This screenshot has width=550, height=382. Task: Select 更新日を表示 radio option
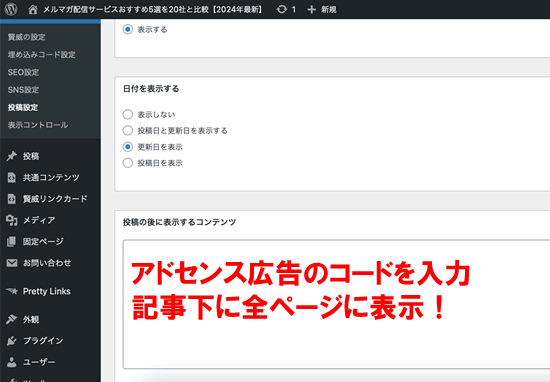coord(128,147)
